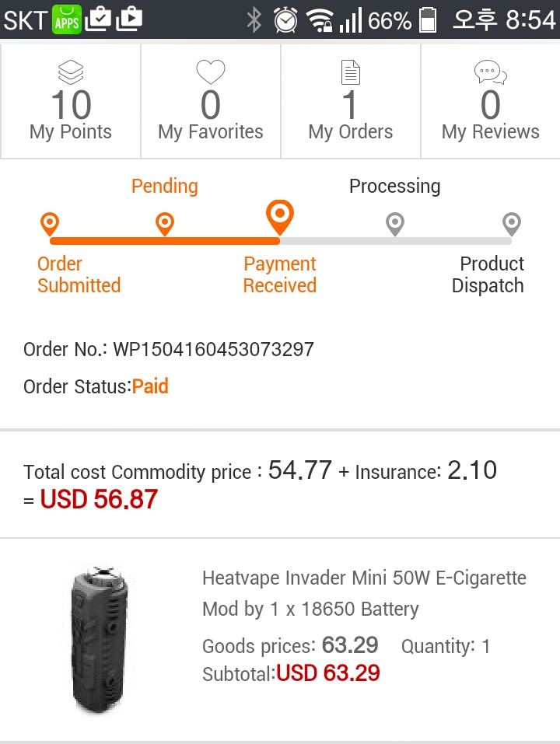Tap the order number WP1504160453073297
This screenshot has height=744, width=560.
(213, 349)
